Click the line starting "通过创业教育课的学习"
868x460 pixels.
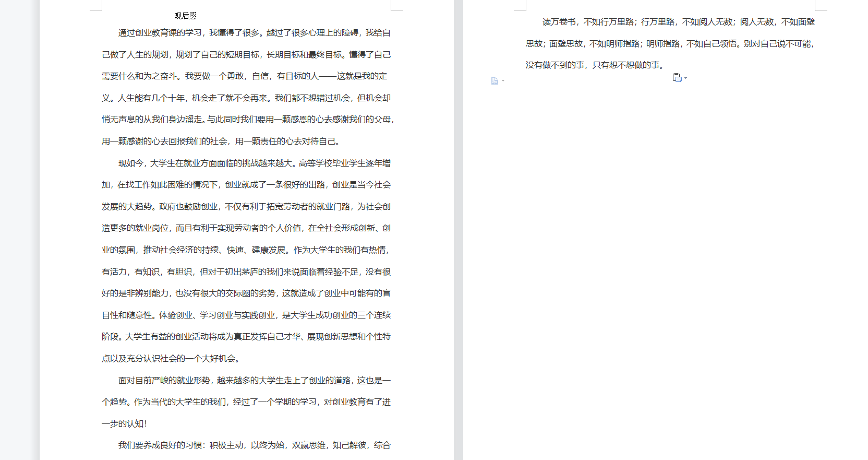coord(255,33)
